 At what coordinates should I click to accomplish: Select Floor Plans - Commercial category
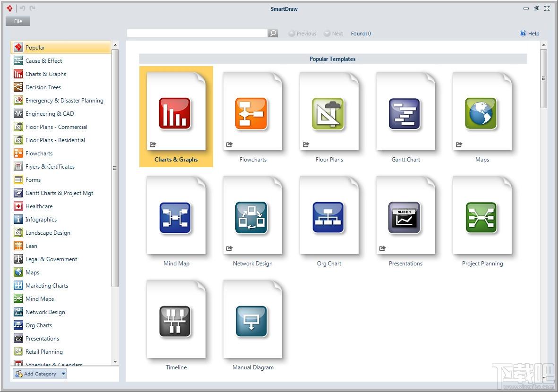(x=61, y=127)
